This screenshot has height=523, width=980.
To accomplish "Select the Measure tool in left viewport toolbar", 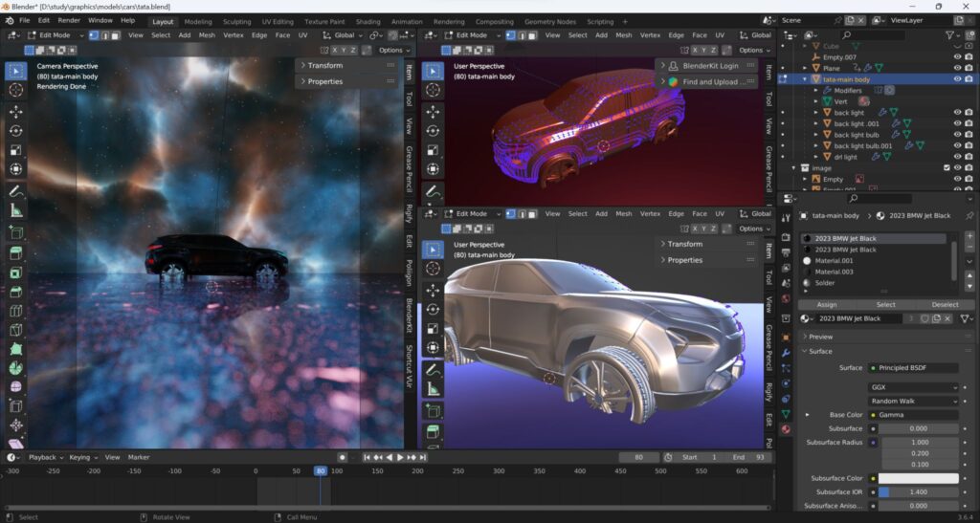I will click(x=16, y=210).
